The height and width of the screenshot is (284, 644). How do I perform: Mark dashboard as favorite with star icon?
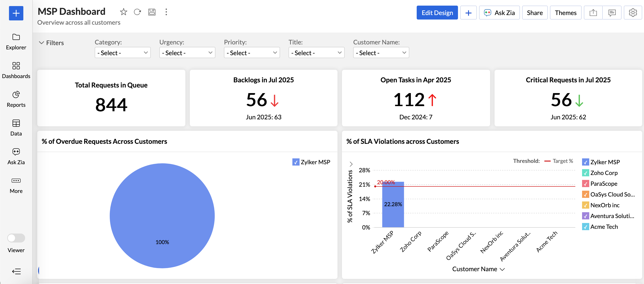coord(123,12)
